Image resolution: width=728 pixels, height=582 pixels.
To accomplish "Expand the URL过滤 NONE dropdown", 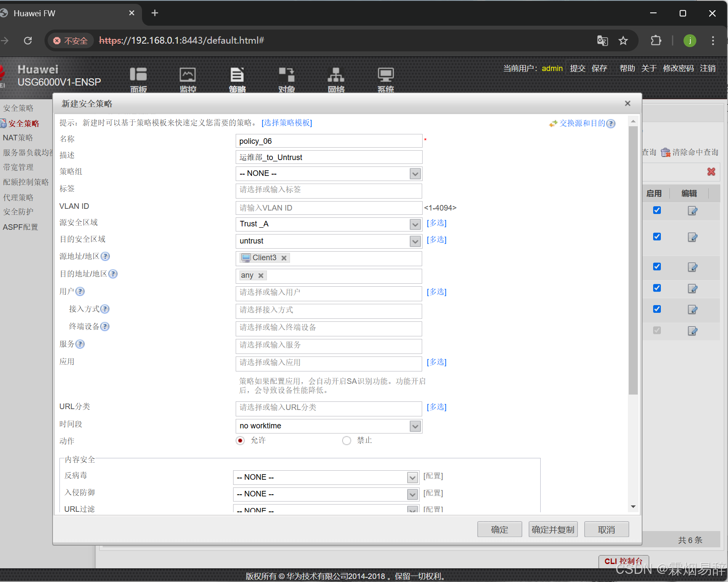I will coord(412,509).
